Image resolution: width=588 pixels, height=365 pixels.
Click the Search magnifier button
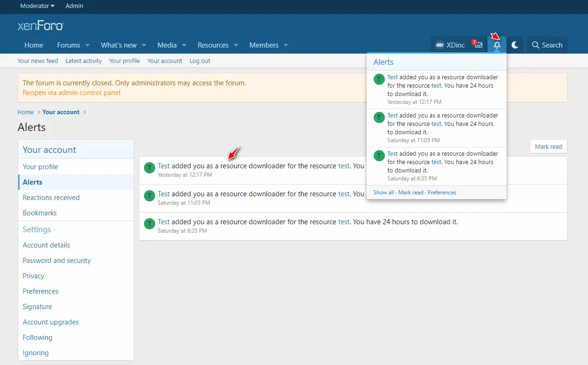click(547, 45)
